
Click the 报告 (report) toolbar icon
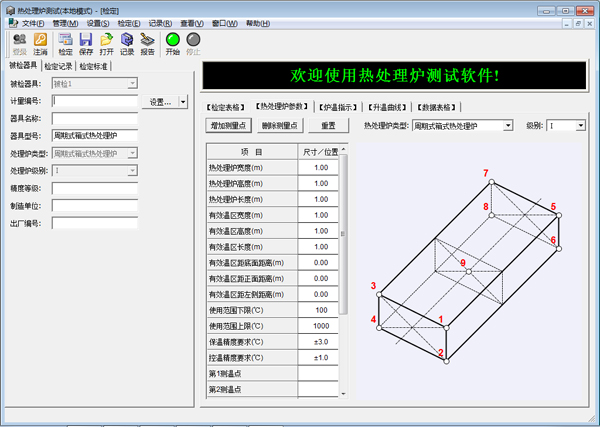147,42
